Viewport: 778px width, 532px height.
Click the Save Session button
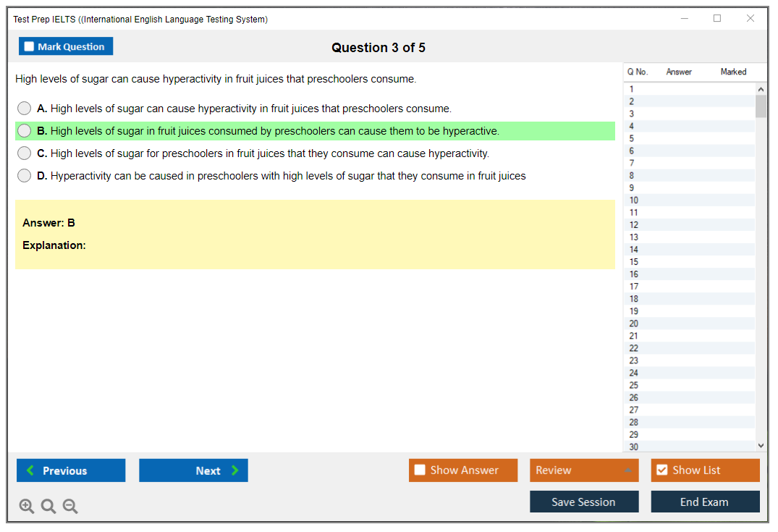tap(584, 502)
